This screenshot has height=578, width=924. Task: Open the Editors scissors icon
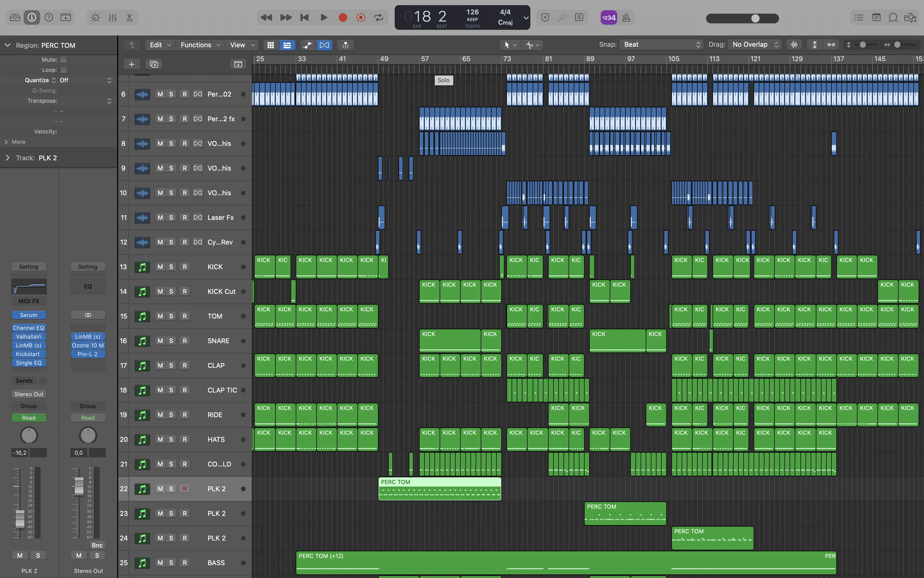[130, 17]
